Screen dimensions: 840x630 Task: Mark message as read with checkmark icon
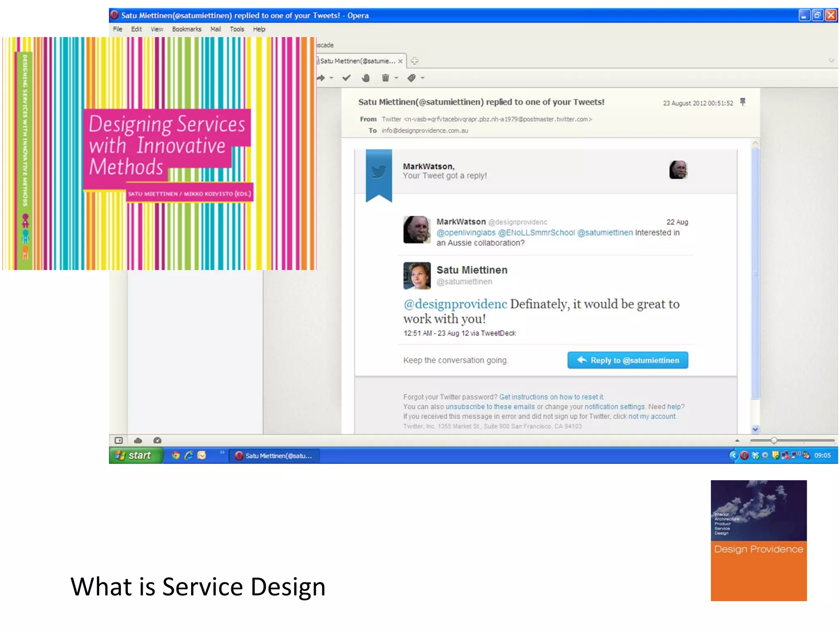coord(347,78)
